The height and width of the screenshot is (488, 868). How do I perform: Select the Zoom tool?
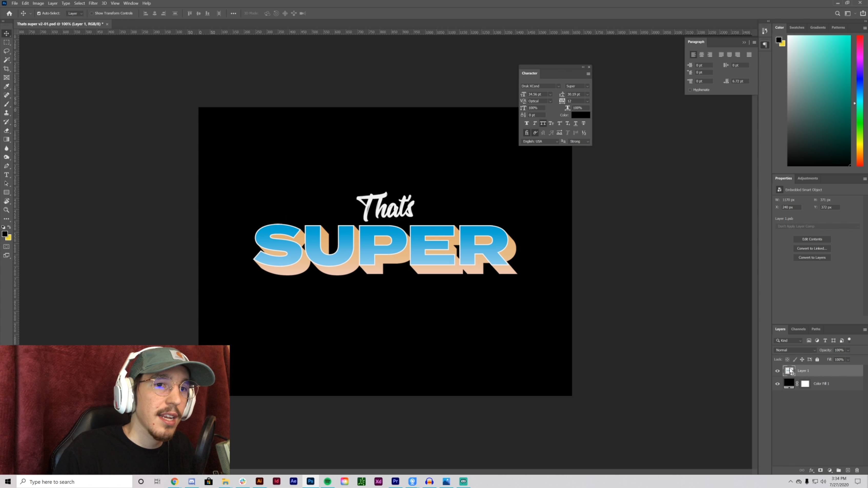(6, 210)
